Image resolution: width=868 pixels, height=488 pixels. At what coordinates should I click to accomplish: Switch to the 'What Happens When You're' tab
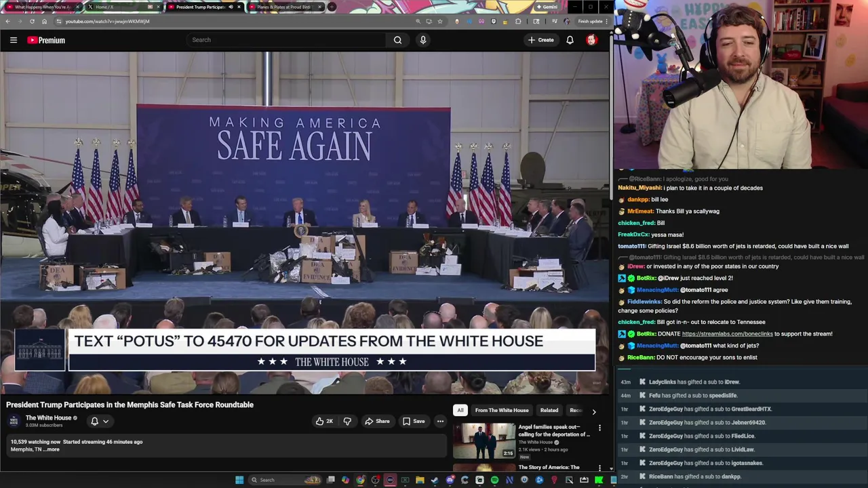[42, 7]
